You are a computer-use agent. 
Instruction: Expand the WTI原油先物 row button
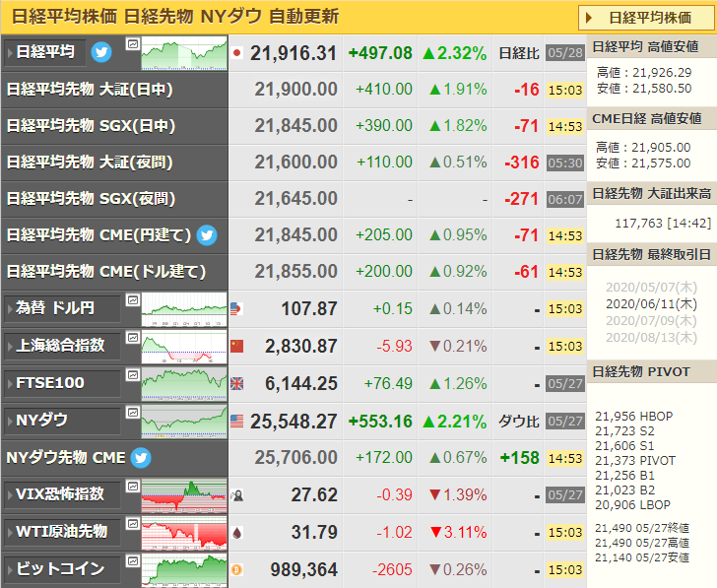[62, 532]
